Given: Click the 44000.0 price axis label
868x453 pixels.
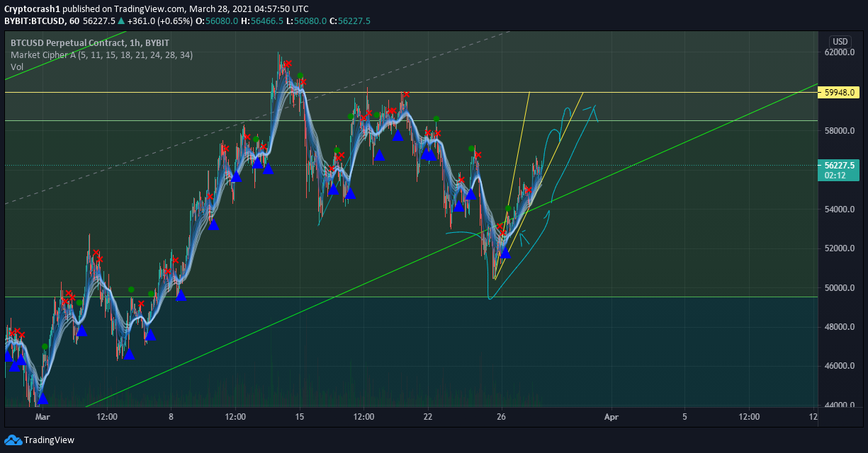Looking at the screenshot, I should tap(840, 406).
